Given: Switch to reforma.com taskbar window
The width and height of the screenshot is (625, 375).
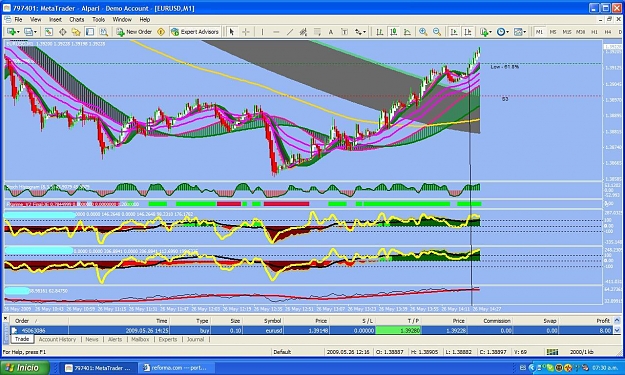Looking at the screenshot, I should click(x=176, y=368).
